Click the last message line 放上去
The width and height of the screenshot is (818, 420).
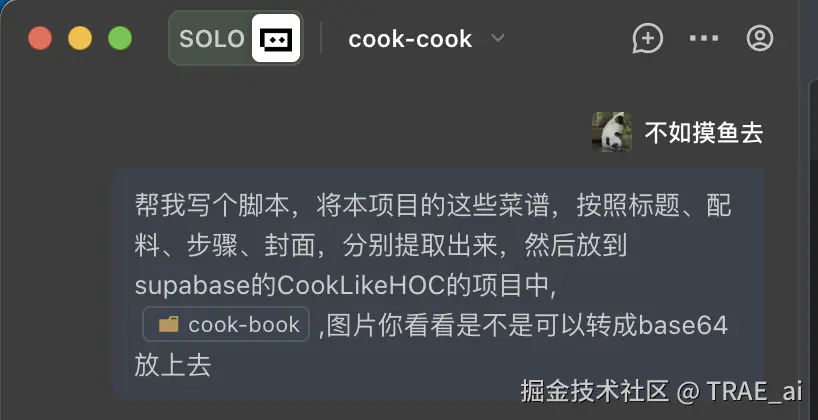click(x=173, y=365)
